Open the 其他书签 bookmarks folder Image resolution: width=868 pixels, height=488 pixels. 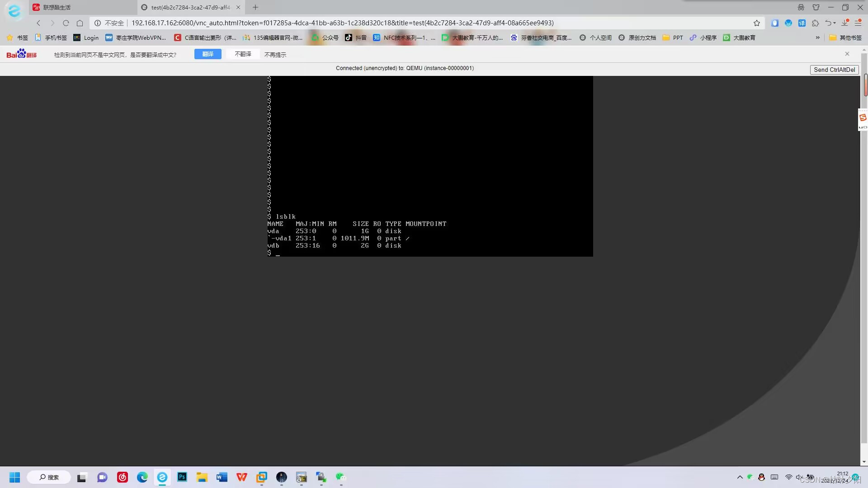[x=845, y=38]
